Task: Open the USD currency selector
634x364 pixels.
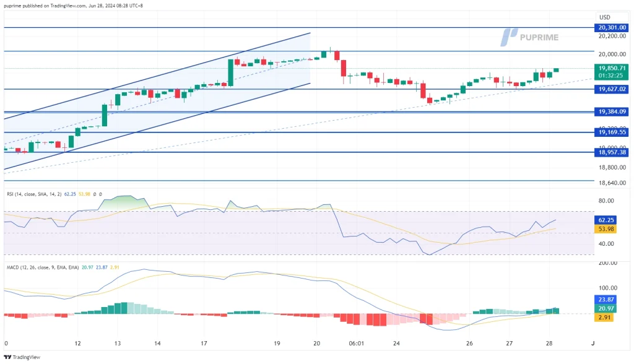Action: pyautogui.click(x=604, y=17)
